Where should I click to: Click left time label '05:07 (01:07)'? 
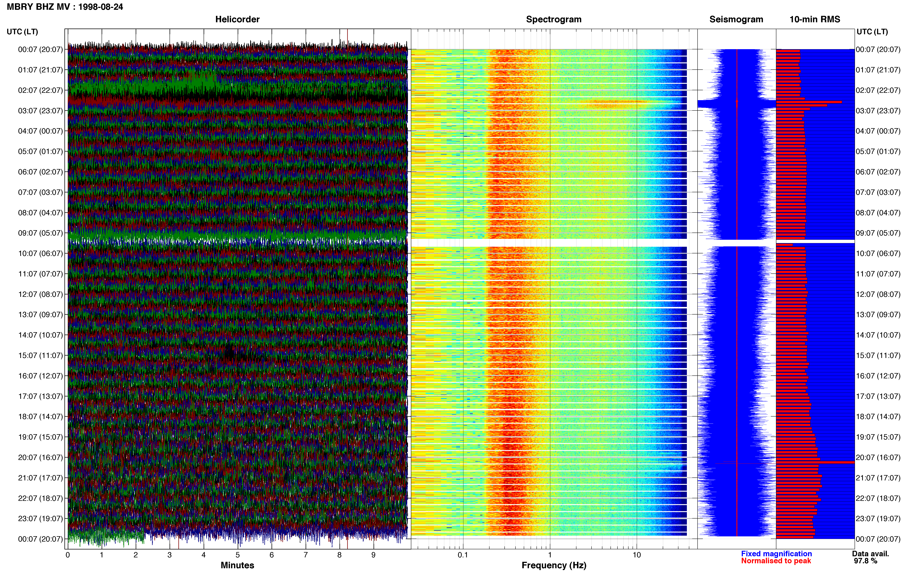[41, 151]
